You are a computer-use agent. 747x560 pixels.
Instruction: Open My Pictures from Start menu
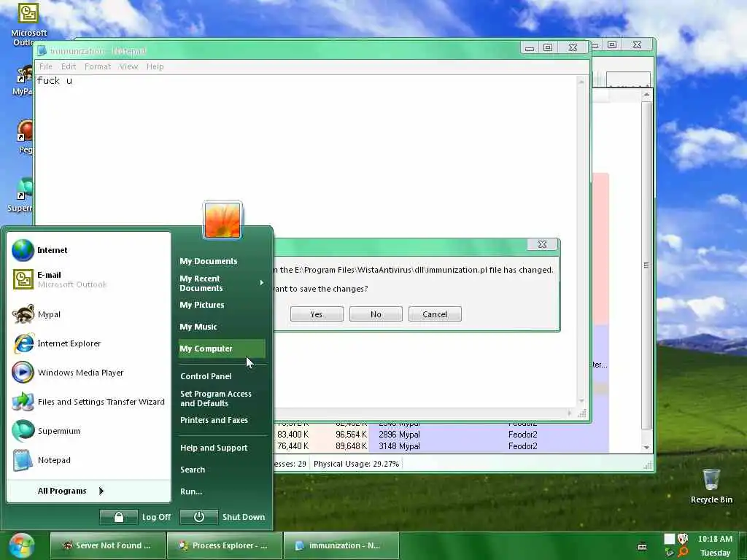point(202,305)
